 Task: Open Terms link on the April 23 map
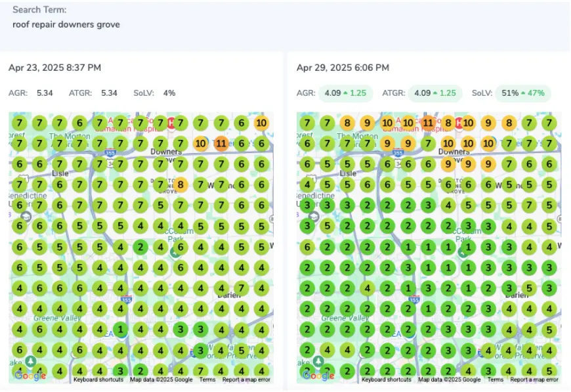pyautogui.click(x=207, y=380)
